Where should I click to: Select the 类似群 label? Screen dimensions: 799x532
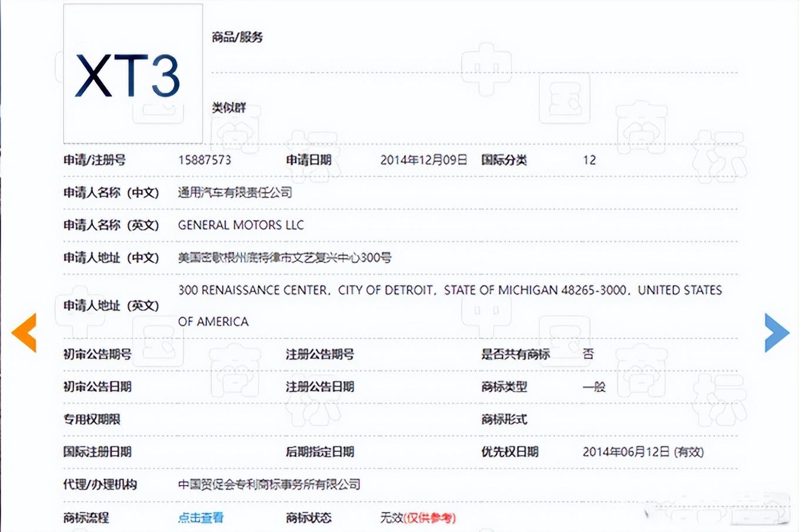229,107
